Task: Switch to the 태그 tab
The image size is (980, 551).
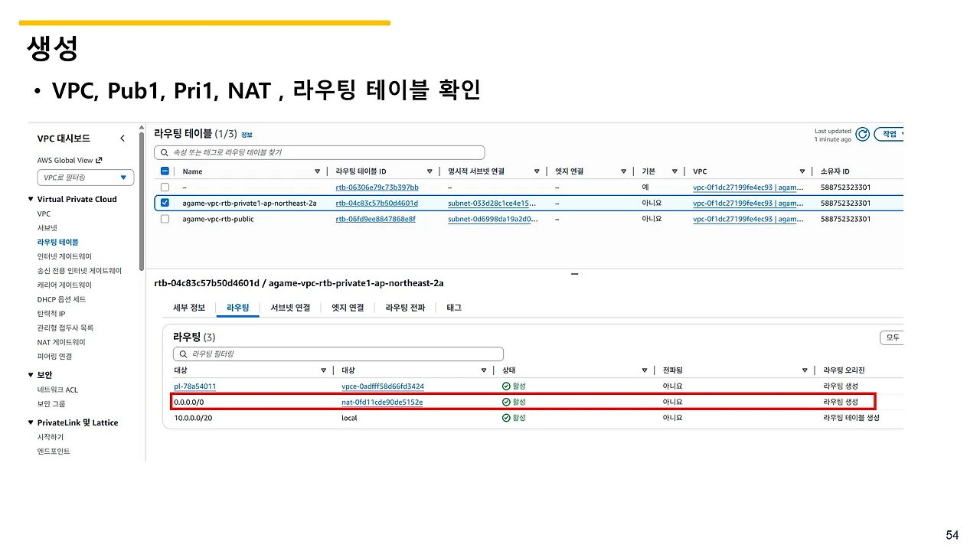Action: pos(454,308)
